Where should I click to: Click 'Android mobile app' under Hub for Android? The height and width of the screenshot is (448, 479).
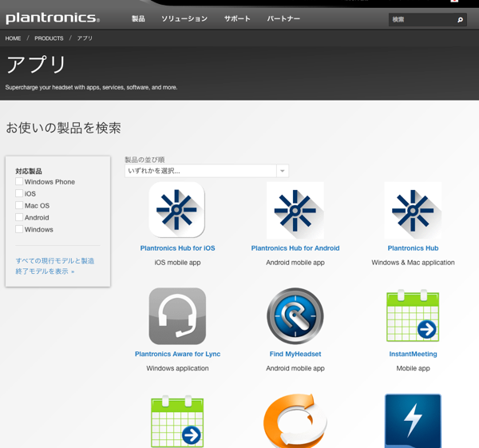pyautogui.click(x=295, y=263)
